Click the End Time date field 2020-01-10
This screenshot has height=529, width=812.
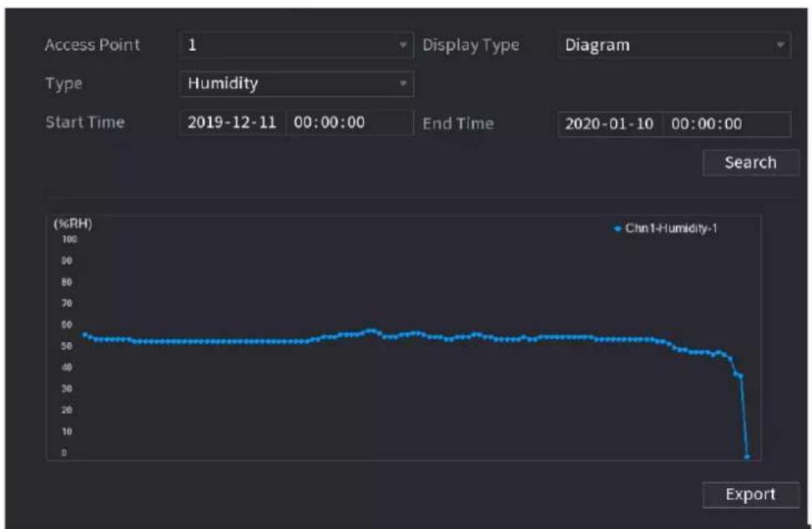[x=609, y=124]
